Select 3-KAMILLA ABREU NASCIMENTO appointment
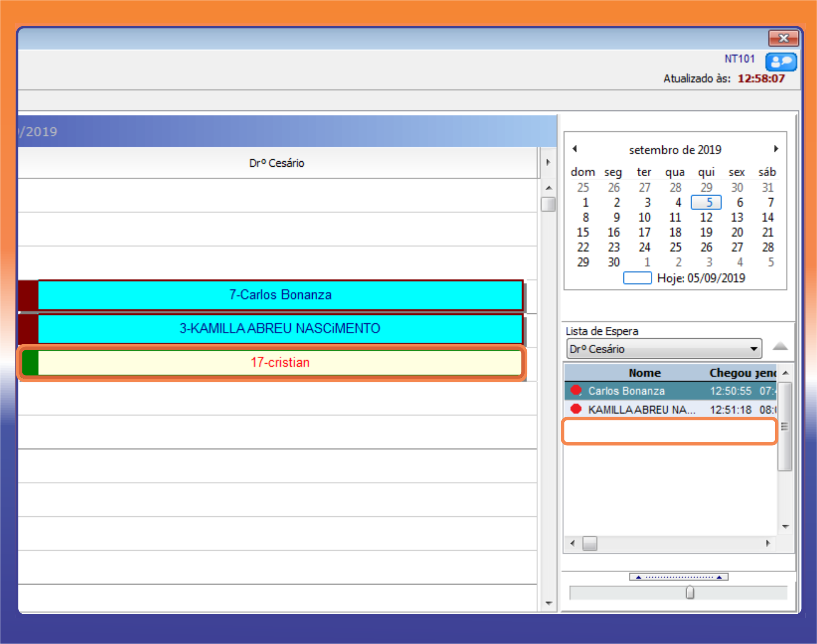 pos(280,328)
